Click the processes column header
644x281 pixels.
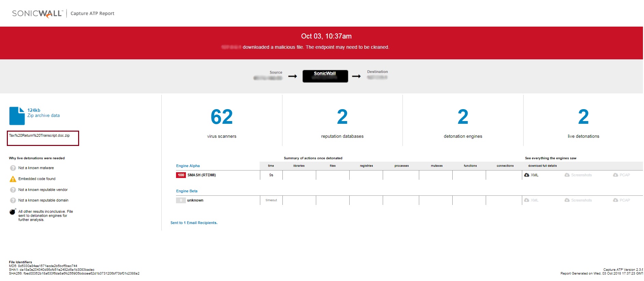tap(401, 166)
